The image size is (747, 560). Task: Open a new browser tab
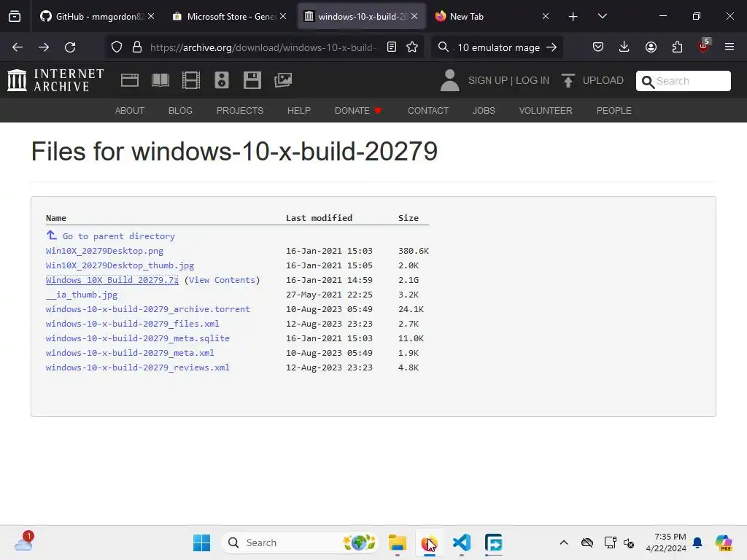[x=573, y=17]
